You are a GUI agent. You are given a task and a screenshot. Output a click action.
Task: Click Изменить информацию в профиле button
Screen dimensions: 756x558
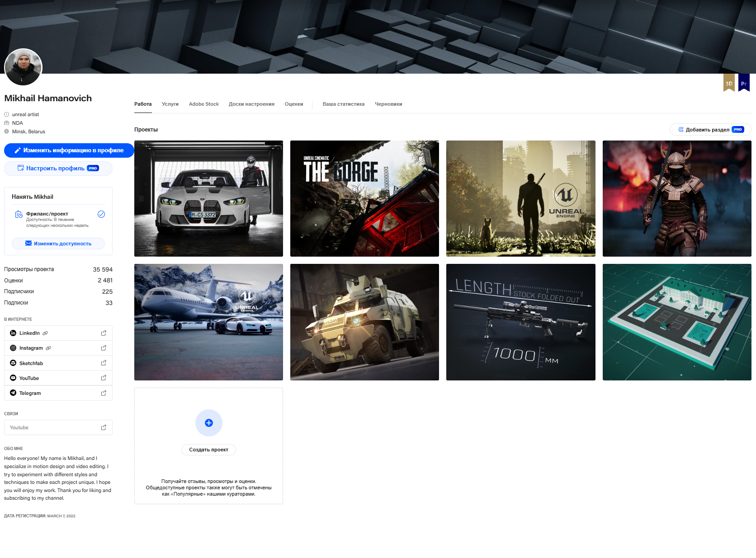pos(69,150)
